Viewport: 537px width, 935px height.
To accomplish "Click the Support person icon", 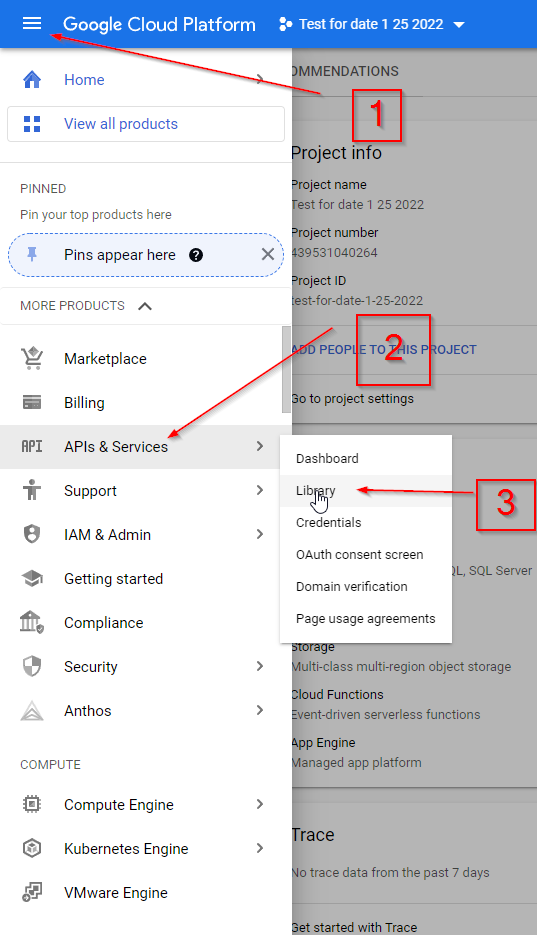I will tap(32, 490).
